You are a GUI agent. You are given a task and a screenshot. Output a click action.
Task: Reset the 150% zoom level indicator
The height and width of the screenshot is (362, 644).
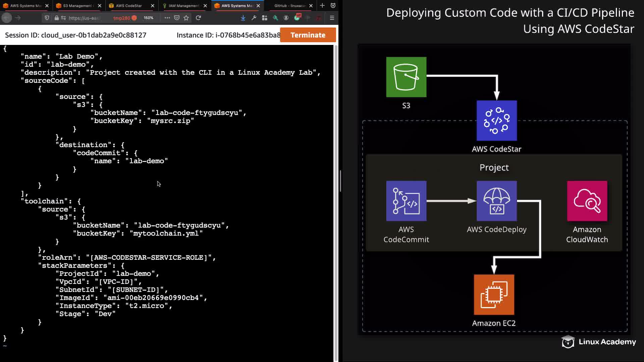point(148,18)
